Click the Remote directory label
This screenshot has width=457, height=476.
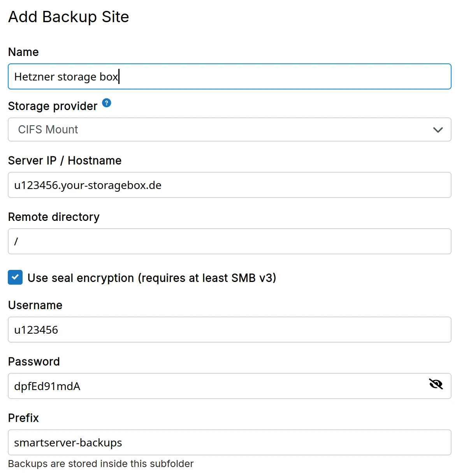tap(54, 217)
